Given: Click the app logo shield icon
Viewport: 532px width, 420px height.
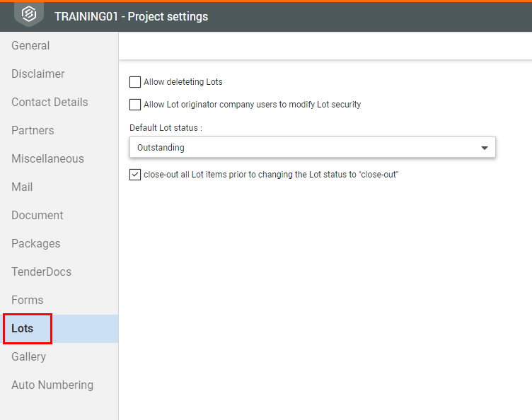Looking at the screenshot, I should click(x=28, y=16).
